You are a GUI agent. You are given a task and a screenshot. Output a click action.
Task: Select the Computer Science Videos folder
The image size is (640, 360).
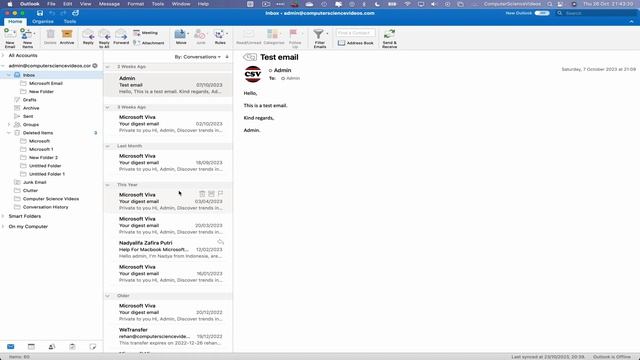(51, 199)
